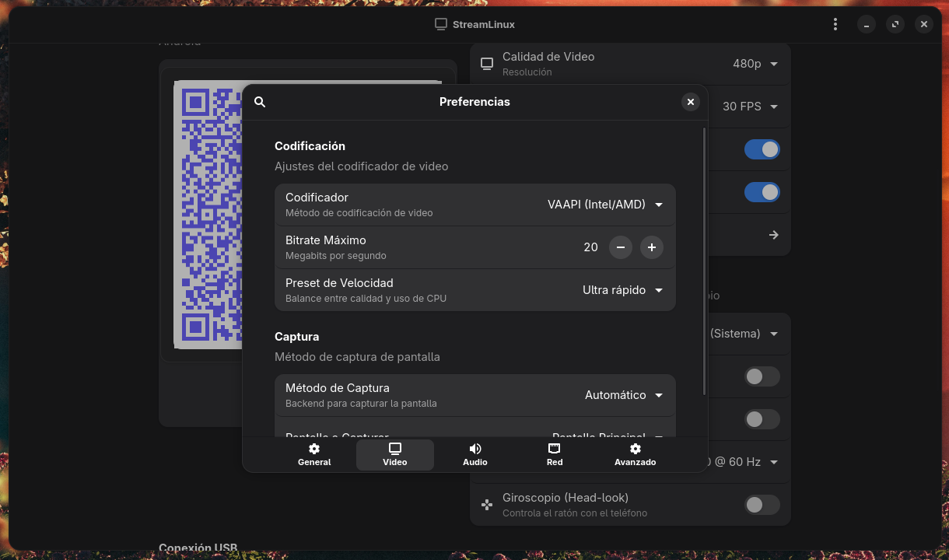949x560 pixels.
Task: Switch to the Video preferences tab
Action: [x=395, y=455]
